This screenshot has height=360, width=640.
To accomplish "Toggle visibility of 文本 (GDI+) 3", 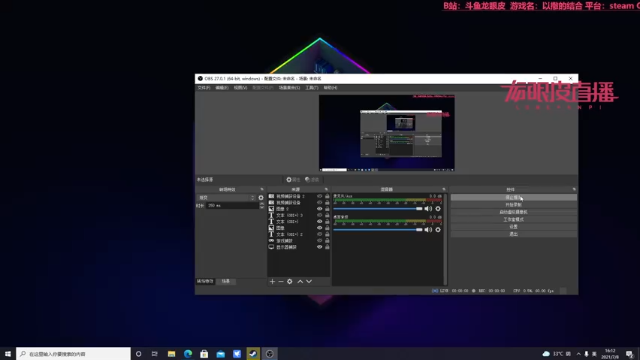I will coord(320,215).
